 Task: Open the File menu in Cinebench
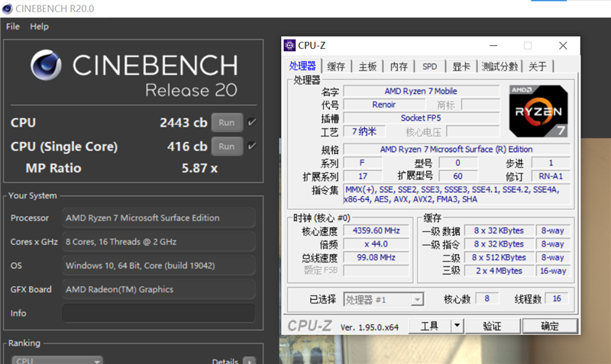13,27
